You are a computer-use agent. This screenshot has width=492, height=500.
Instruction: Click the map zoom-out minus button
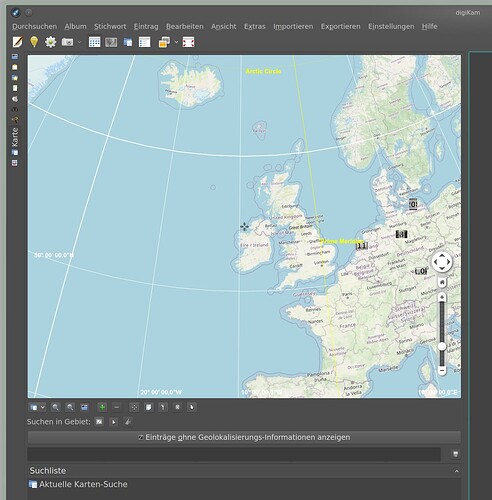tap(442, 370)
